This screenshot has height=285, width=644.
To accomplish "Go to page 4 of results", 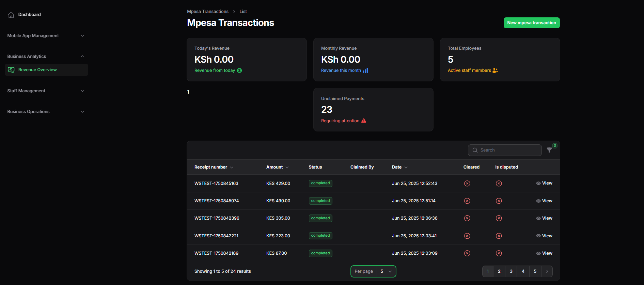I will click(523, 271).
